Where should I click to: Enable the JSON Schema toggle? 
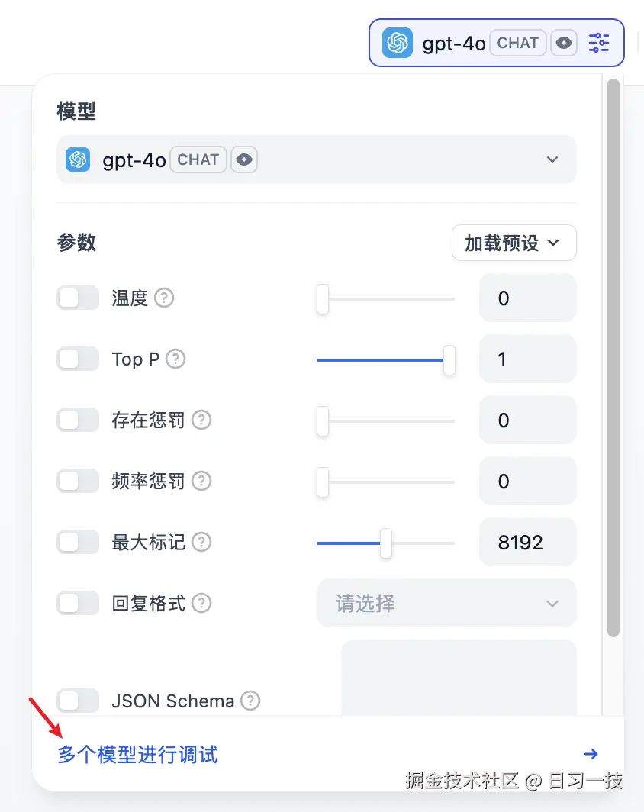tap(78, 701)
